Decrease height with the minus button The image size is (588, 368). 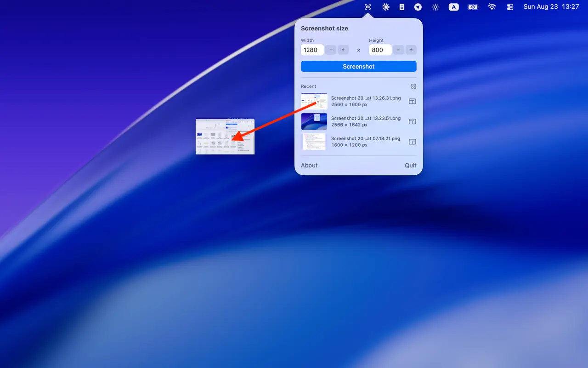point(399,50)
